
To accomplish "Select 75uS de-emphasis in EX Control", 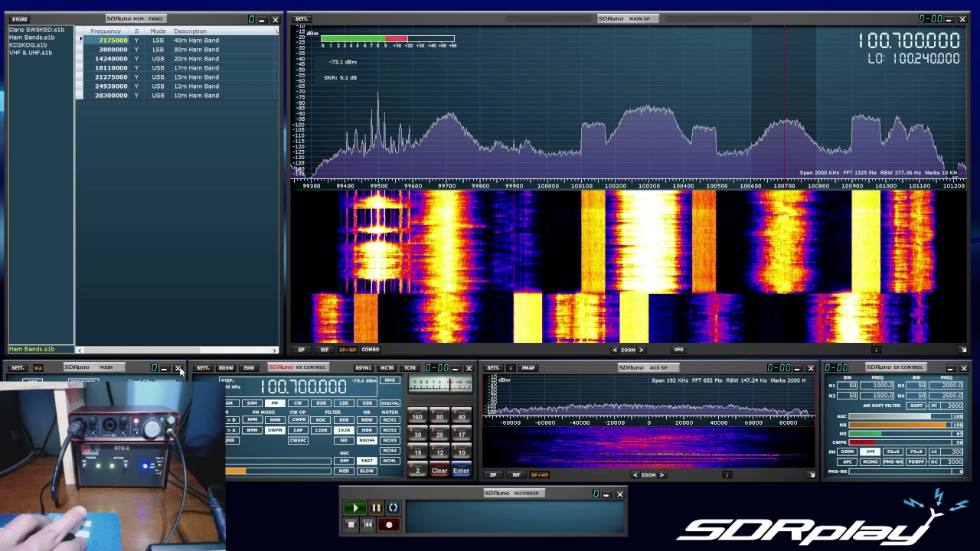I will [916, 452].
